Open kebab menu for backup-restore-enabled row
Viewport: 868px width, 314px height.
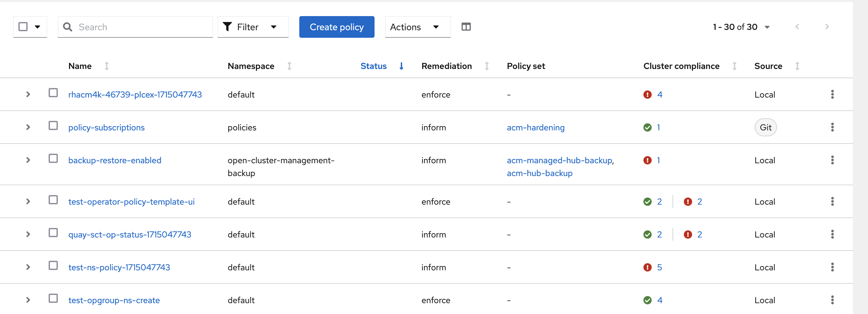(832, 160)
